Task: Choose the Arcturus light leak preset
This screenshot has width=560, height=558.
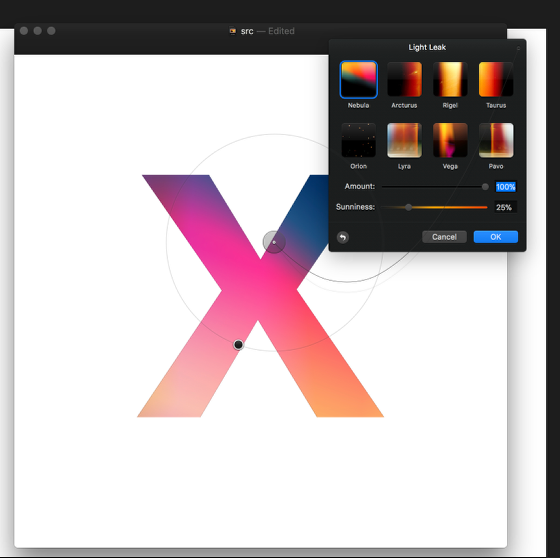Action: tap(404, 79)
